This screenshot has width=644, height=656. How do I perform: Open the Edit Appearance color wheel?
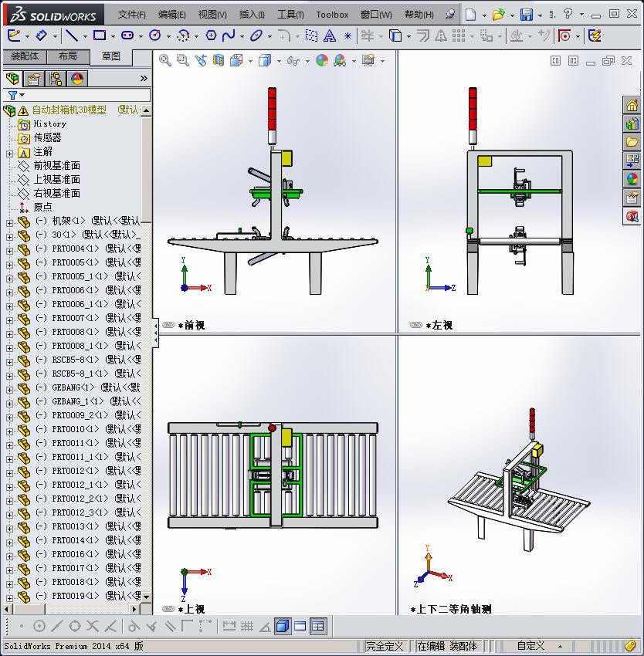pyautogui.click(x=321, y=61)
